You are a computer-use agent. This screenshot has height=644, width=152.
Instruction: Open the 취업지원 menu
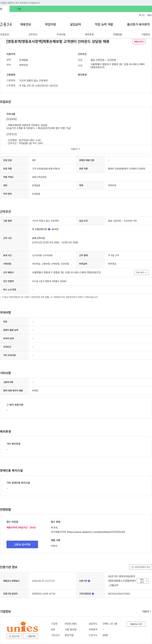(50, 24)
